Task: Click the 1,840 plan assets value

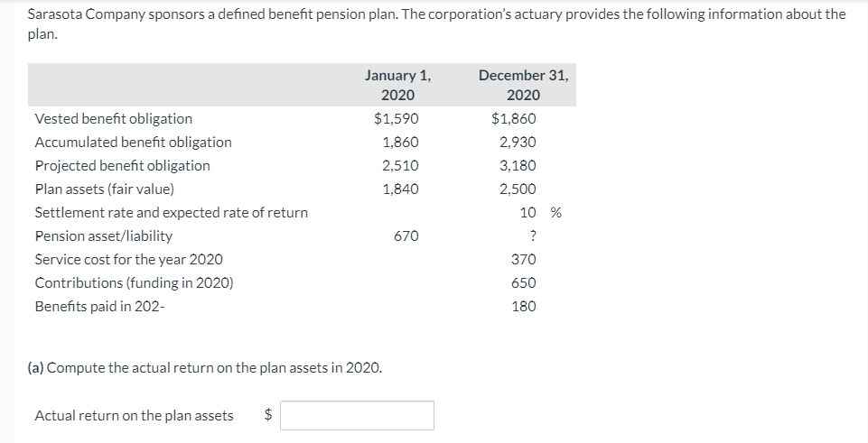Action: click(400, 189)
